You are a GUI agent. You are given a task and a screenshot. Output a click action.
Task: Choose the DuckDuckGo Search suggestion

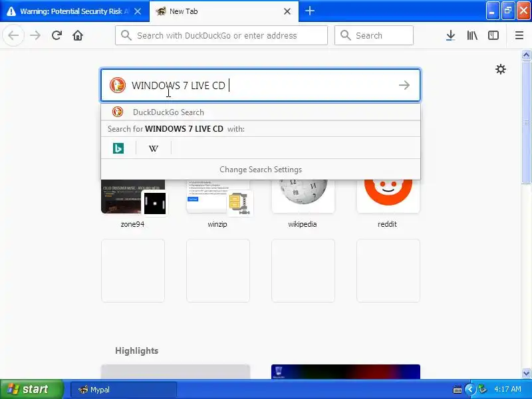[261, 112]
